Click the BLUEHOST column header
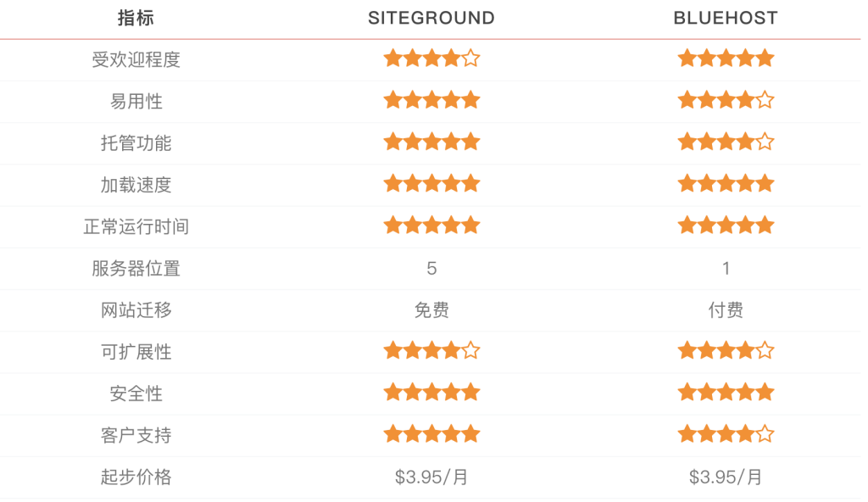The width and height of the screenshot is (868, 502). tap(726, 18)
